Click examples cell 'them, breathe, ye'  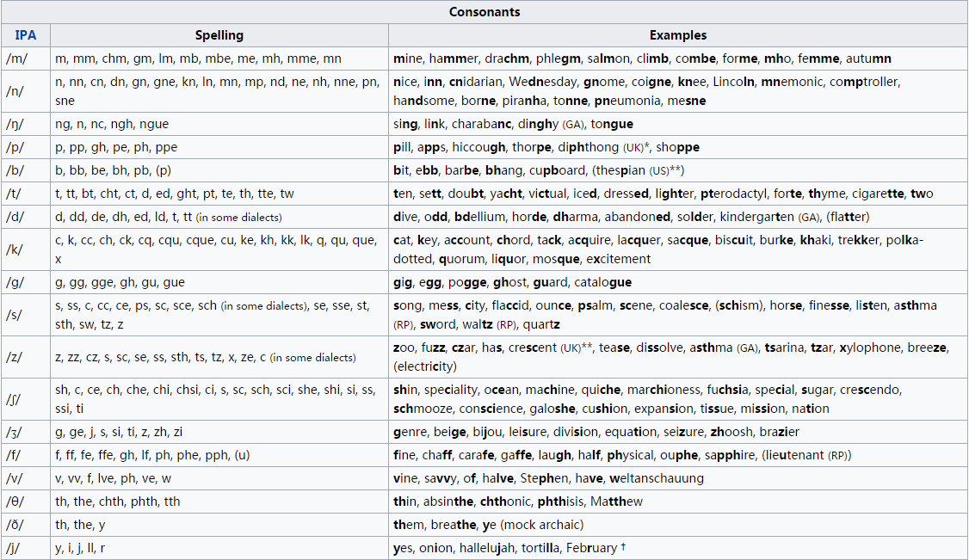(678, 525)
